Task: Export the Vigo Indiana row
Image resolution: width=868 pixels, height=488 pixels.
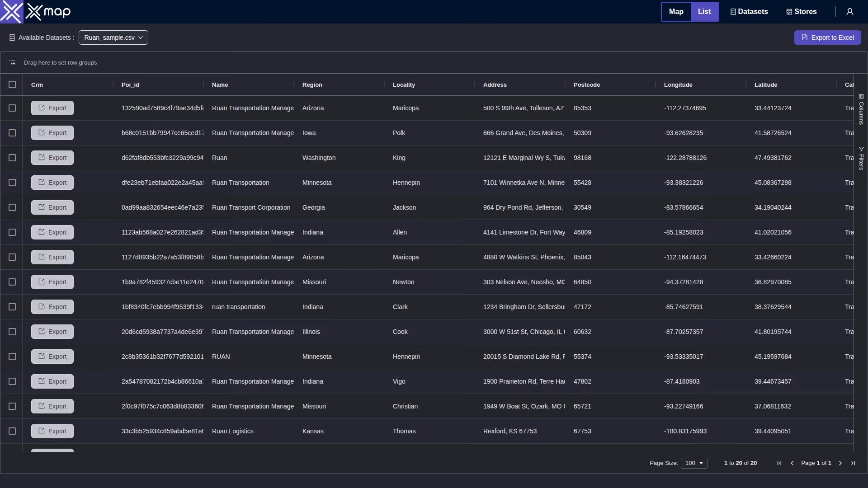Action: [x=52, y=381]
